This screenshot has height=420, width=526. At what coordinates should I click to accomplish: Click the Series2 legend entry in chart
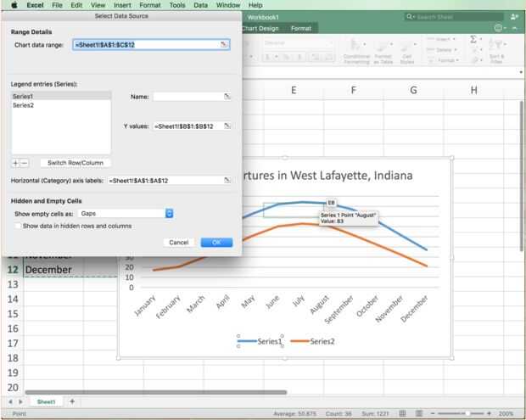point(313,341)
